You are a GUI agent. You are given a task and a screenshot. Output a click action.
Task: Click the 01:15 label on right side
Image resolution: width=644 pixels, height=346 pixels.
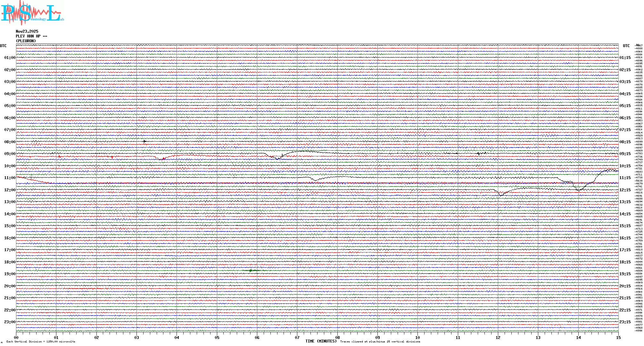tap(625, 58)
